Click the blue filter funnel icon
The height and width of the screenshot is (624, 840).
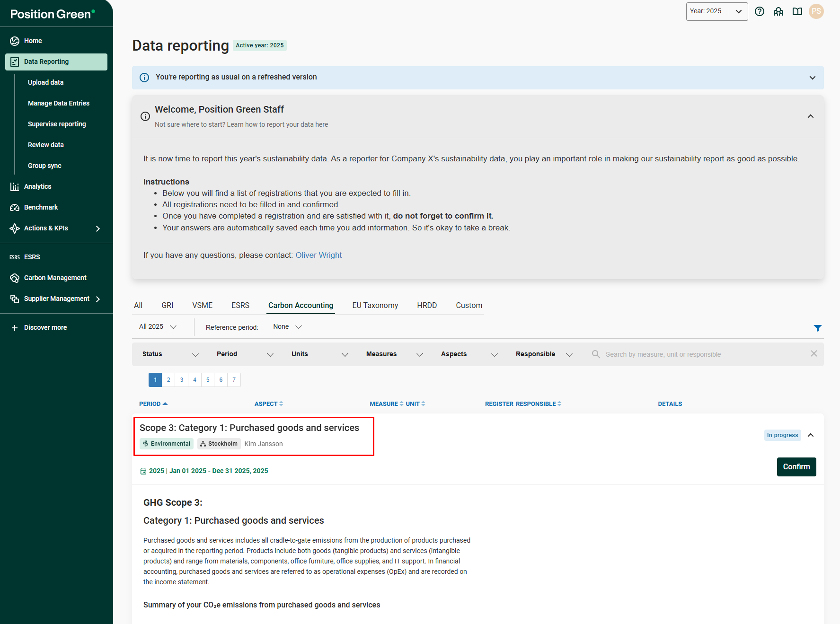817,328
